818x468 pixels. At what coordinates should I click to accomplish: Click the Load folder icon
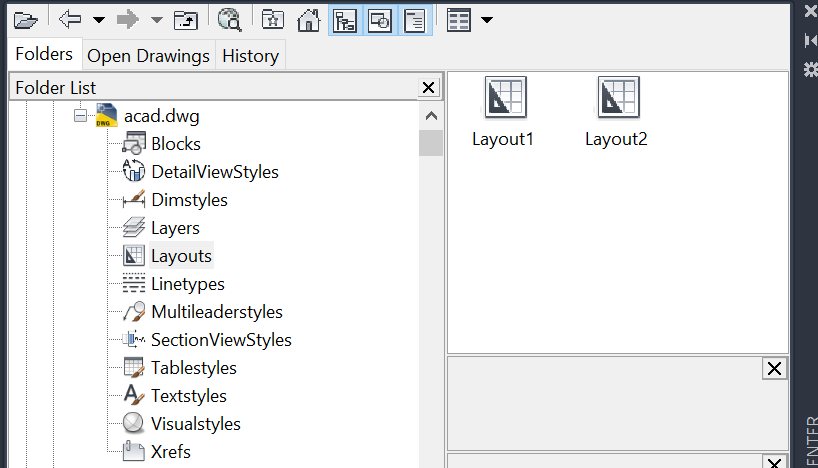(x=26, y=20)
